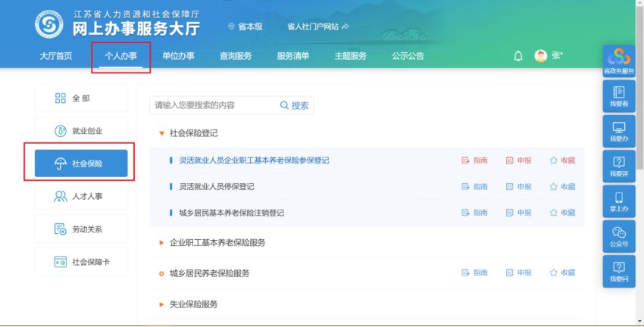Switch to the 单位办事 tab
The image size is (644, 327).
pos(178,56)
